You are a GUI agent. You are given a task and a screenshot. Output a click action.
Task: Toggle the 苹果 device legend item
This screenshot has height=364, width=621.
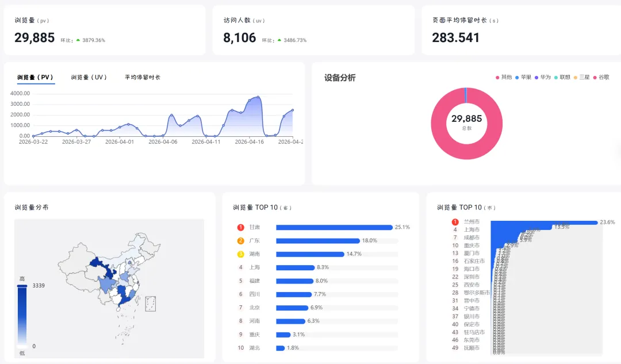[x=523, y=77]
